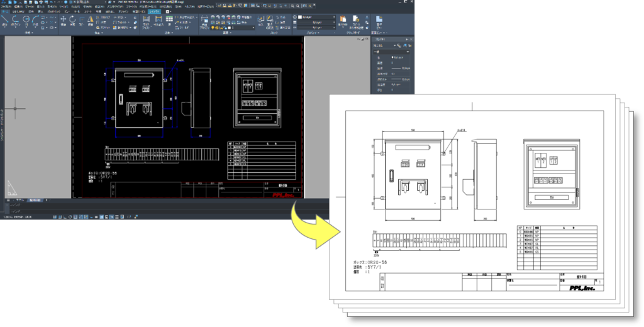Toggle Ortho mode in the status bar
The height and width of the screenshot is (327, 644).
point(65,216)
